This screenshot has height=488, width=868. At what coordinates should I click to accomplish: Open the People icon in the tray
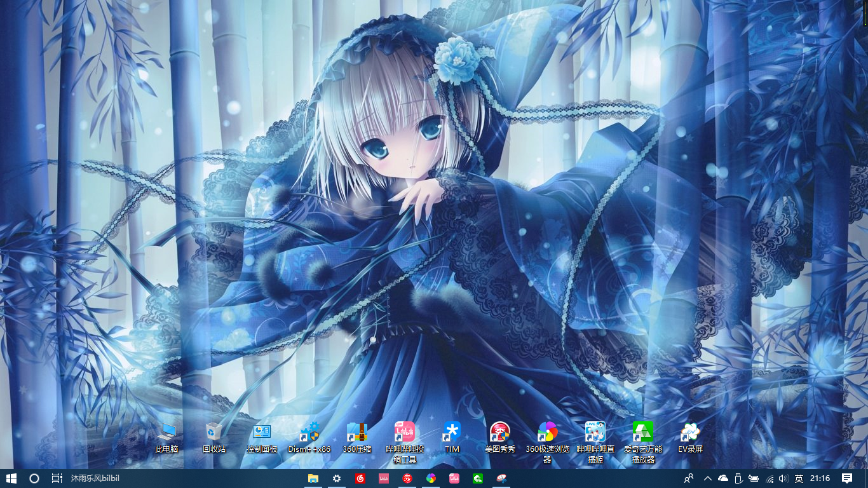(689, 478)
